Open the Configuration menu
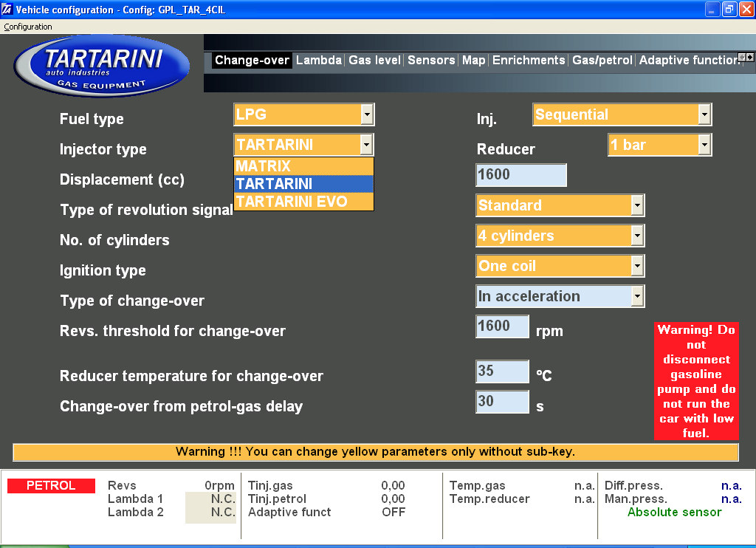756x548 pixels. [28, 27]
